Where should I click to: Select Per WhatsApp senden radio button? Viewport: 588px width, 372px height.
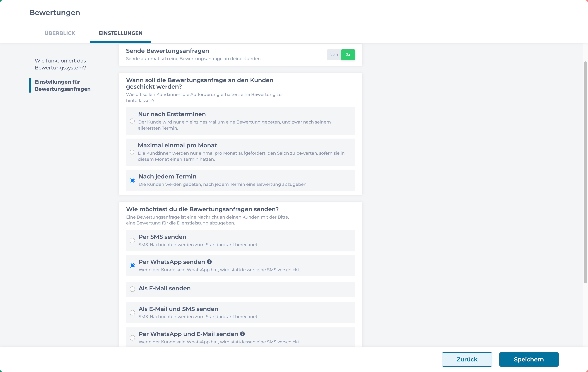point(132,266)
